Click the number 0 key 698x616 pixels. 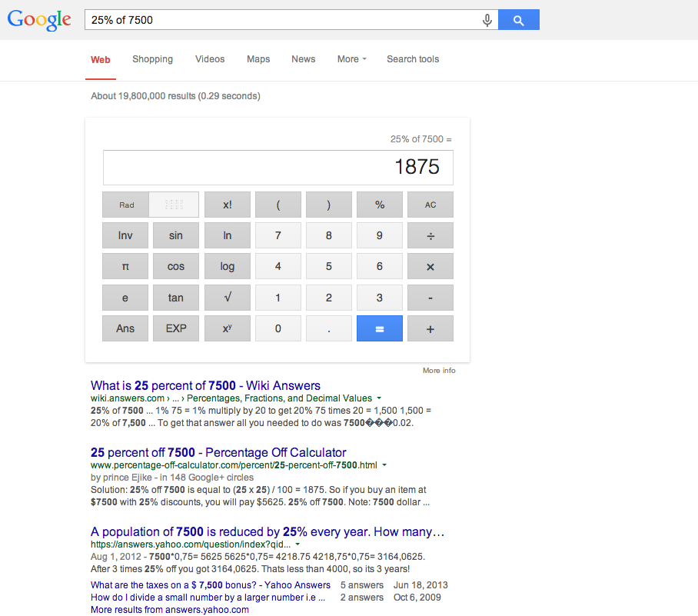coord(278,328)
